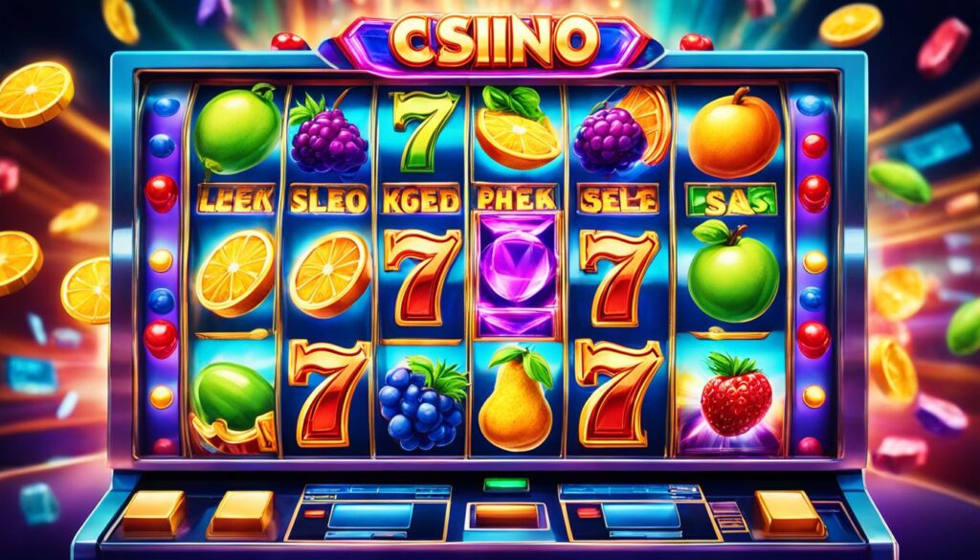Select the purple grapes symbol in the second reel
Image resolution: width=980 pixels, height=560 pixels.
pyautogui.click(x=329, y=134)
